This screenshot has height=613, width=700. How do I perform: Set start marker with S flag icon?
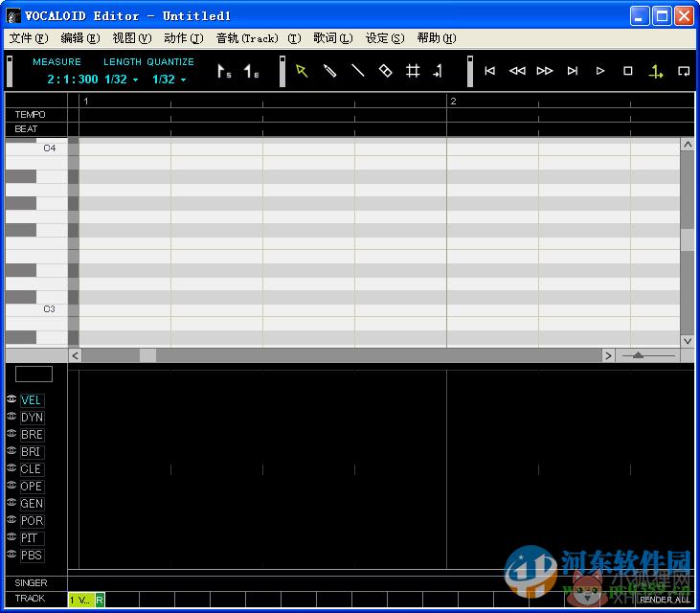(x=224, y=72)
